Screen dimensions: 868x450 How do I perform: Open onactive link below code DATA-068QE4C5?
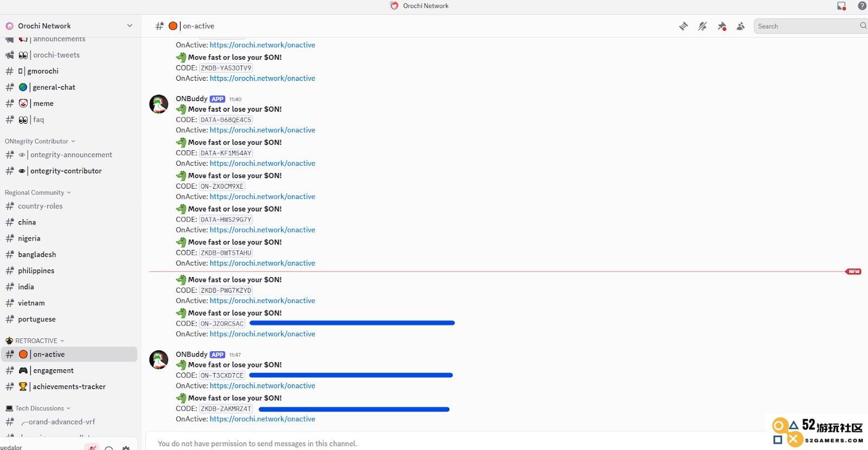point(263,130)
